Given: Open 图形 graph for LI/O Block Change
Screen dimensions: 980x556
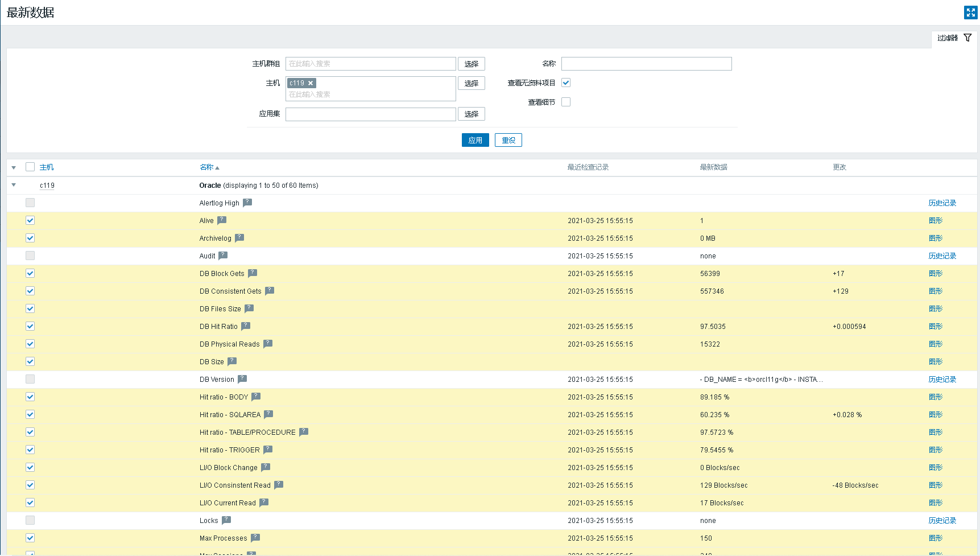Looking at the screenshot, I should click(936, 468).
